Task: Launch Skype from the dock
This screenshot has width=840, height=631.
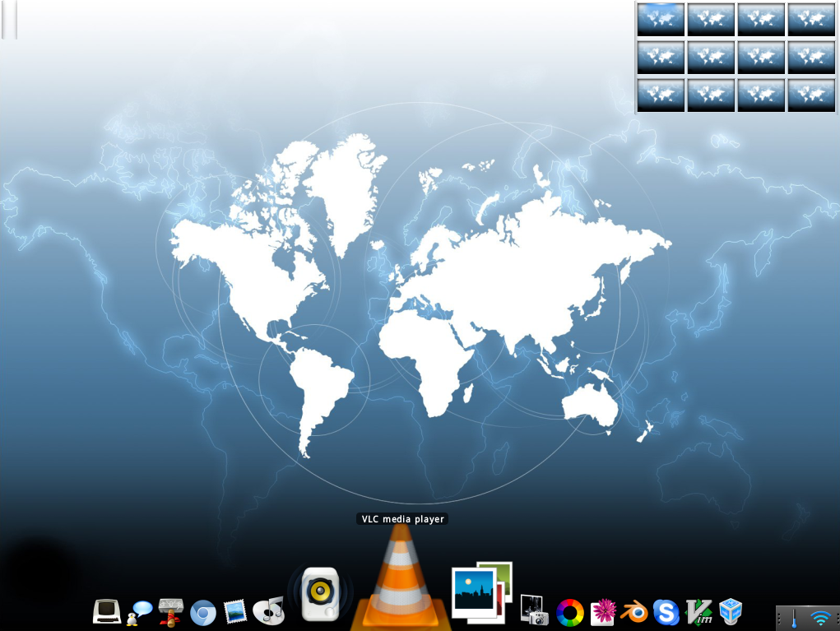Action: (666, 612)
